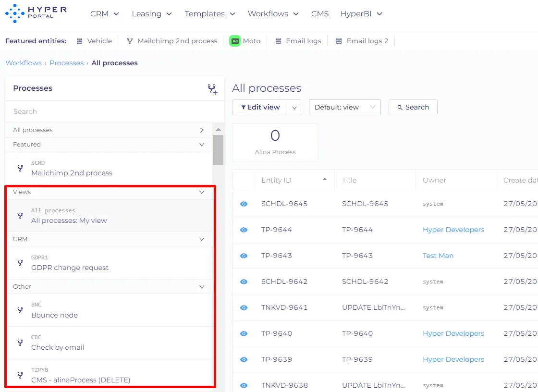
Task: Open the Leasing menu
Action: tap(152, 14)
